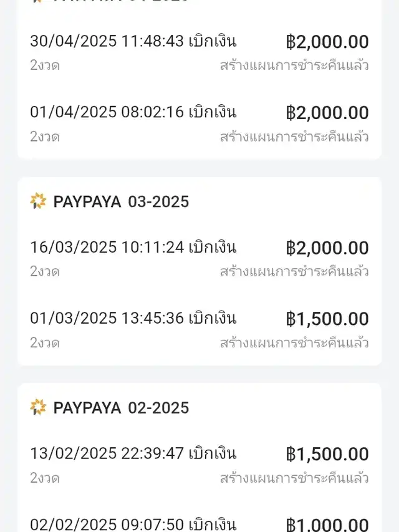Open the 13/02/2025 22:39:47 withdrawal entry
The image size is (399, 532).
pos(199,465)
